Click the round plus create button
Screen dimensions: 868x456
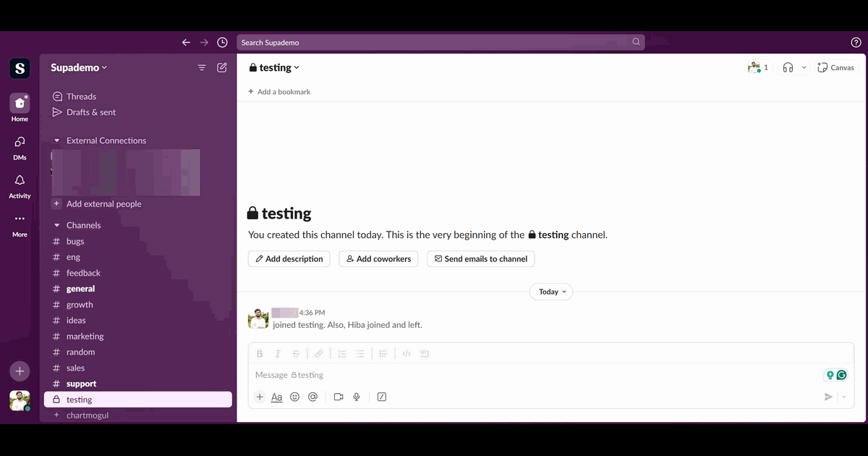point(20,371)
